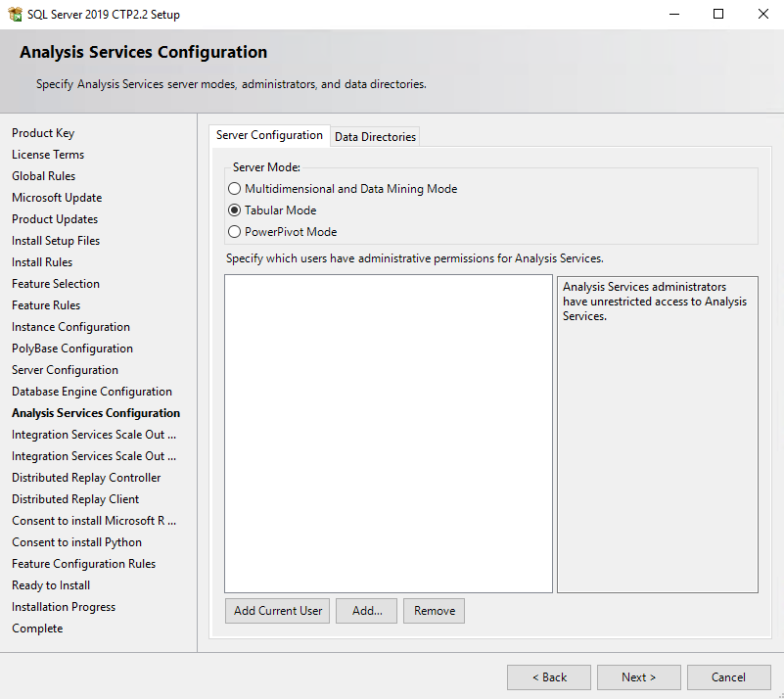Switch to the Data Directories tab

tap(375, 136)
